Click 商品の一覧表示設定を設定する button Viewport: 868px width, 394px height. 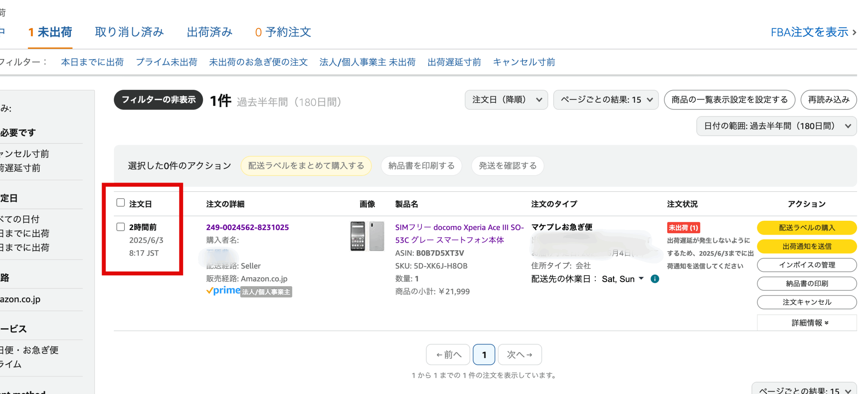(x=729, y=100)
